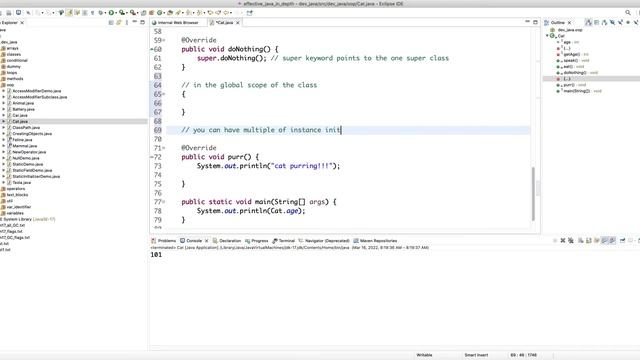Minimize the Package Explorer view
The image size is (640, 360).
(x=135, y=22)
